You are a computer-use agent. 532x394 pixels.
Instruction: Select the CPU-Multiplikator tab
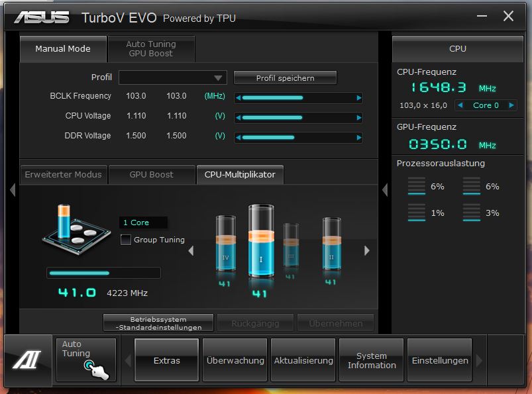point(240,175)
